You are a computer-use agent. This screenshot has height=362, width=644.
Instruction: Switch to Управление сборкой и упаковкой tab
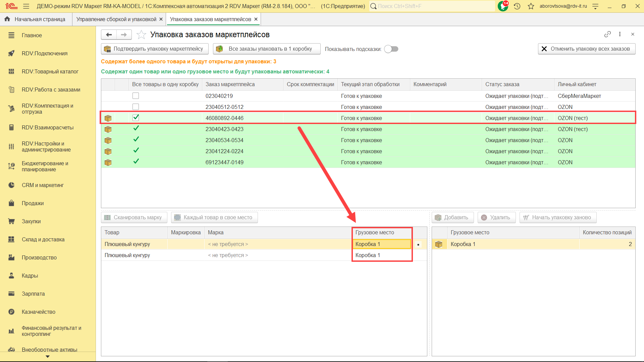(116, 19)
